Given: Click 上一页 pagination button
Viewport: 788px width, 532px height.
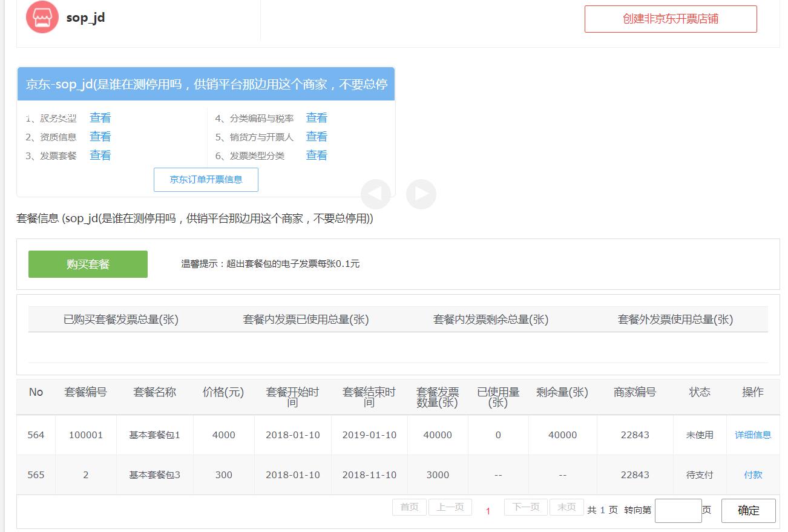Looking at the screenshot, I should 450,507.
